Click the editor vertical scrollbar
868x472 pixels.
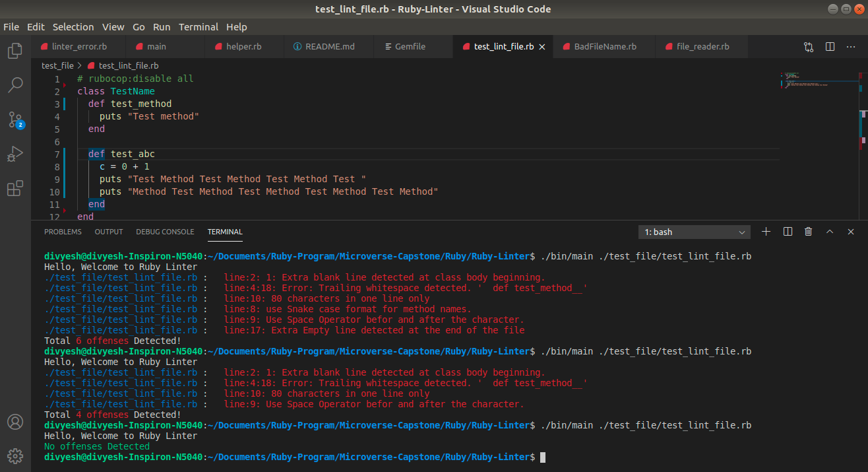point(863,145)
